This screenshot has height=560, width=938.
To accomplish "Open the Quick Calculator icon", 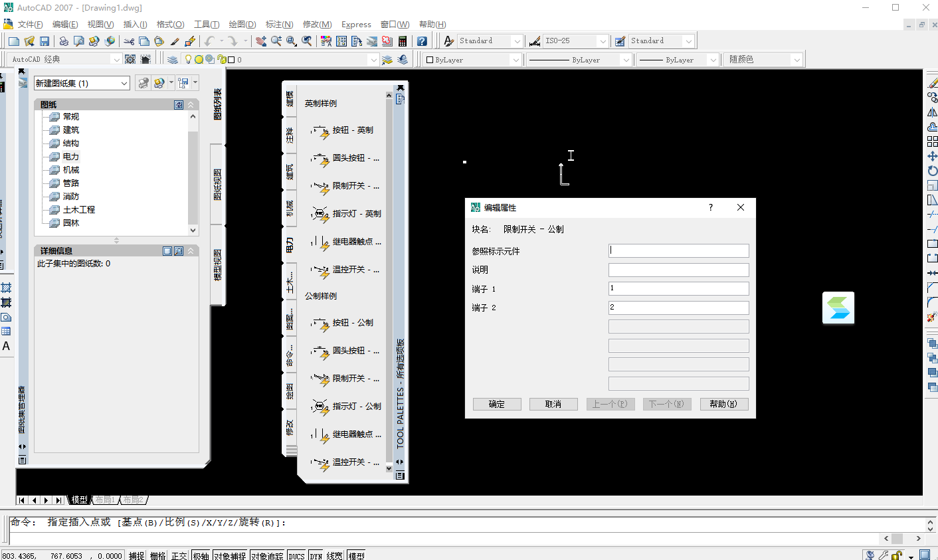I will pos(403,41).
